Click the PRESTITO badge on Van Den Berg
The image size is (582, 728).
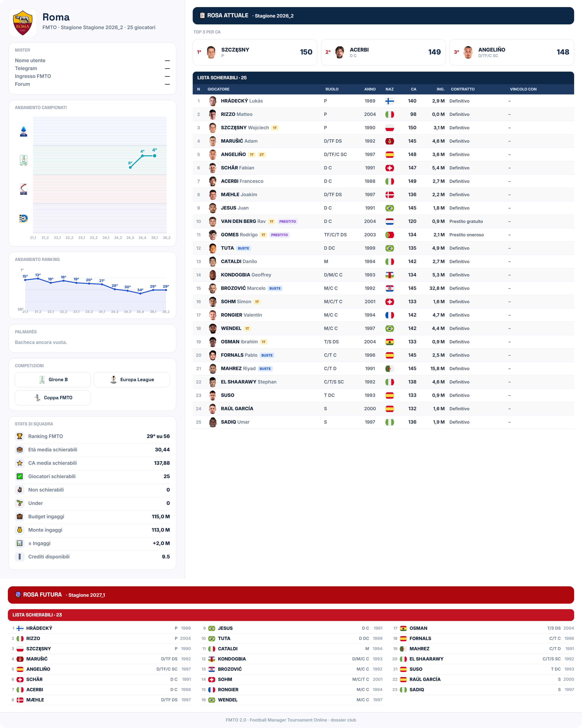287,222
